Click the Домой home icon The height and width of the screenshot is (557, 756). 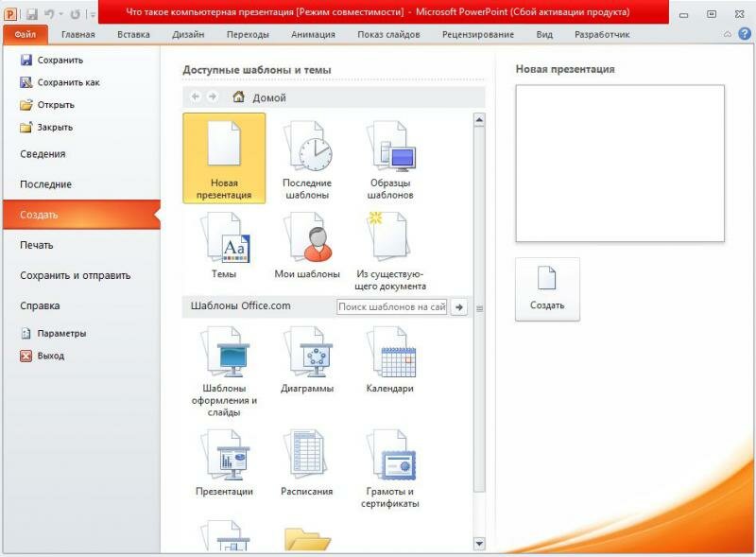click(x=238, y=97)
